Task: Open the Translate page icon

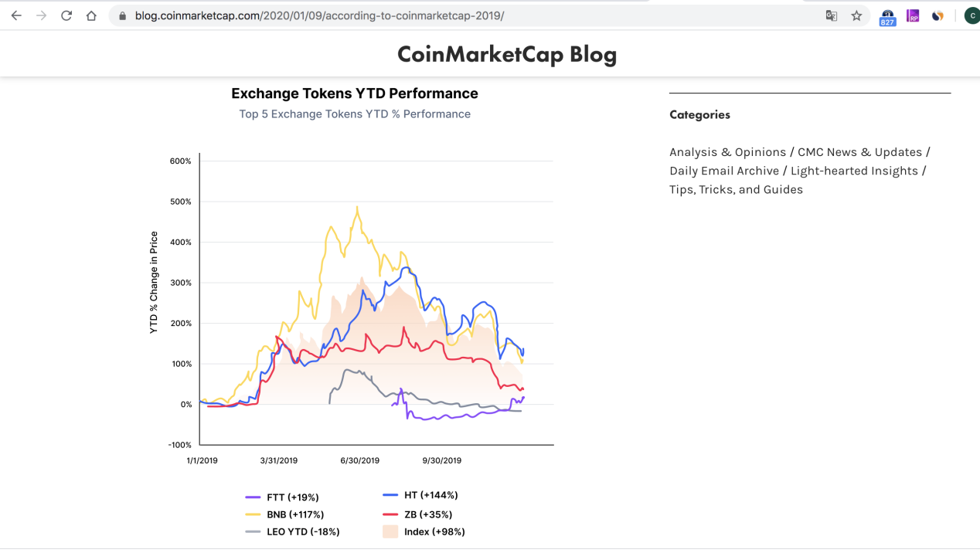Action: 832,15
